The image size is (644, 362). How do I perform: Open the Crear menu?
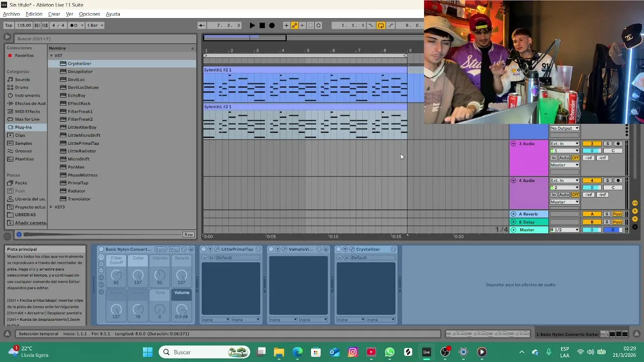54,14
